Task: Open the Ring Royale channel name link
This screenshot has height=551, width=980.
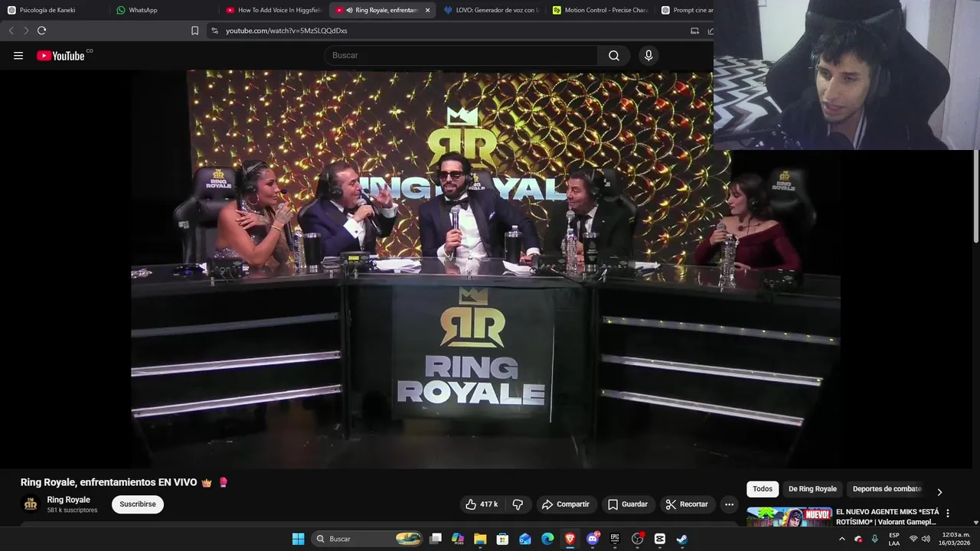Action: tap(68, 500)
